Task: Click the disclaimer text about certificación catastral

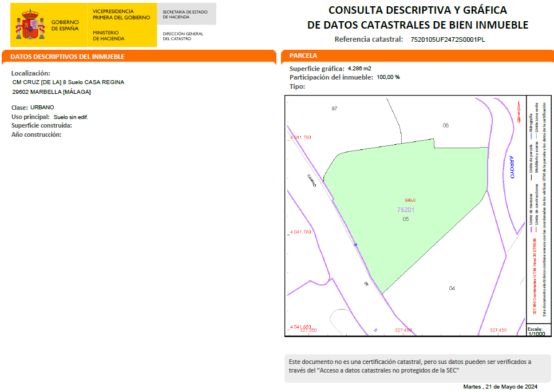Action: (x=410, y=366)
